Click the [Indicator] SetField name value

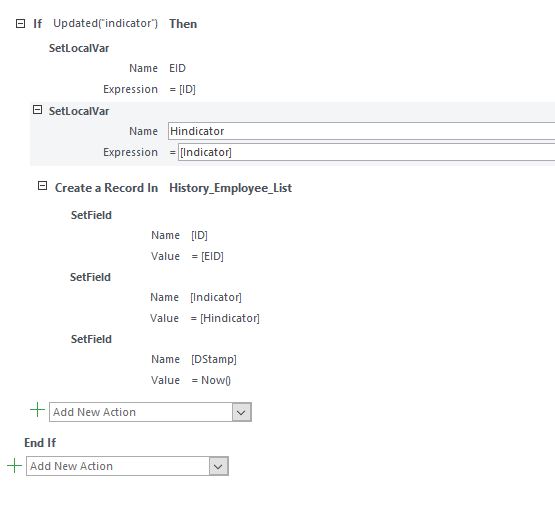[216, 297]
